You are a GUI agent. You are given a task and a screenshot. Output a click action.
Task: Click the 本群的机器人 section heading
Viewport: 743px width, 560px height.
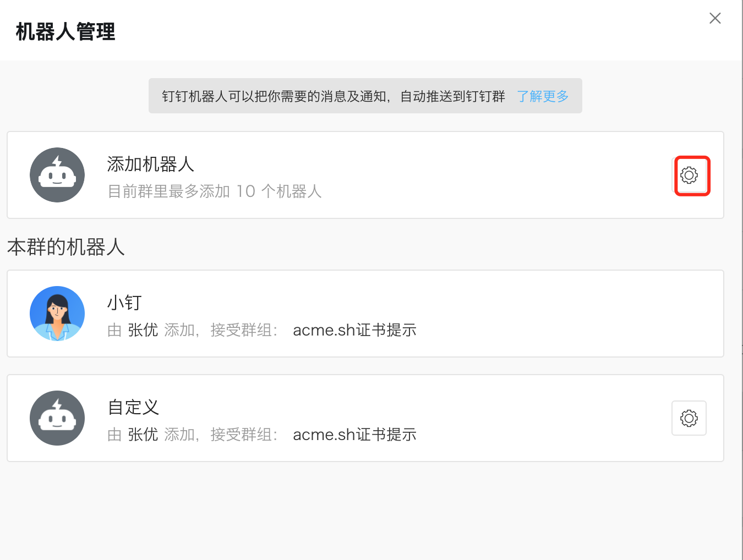66,247
